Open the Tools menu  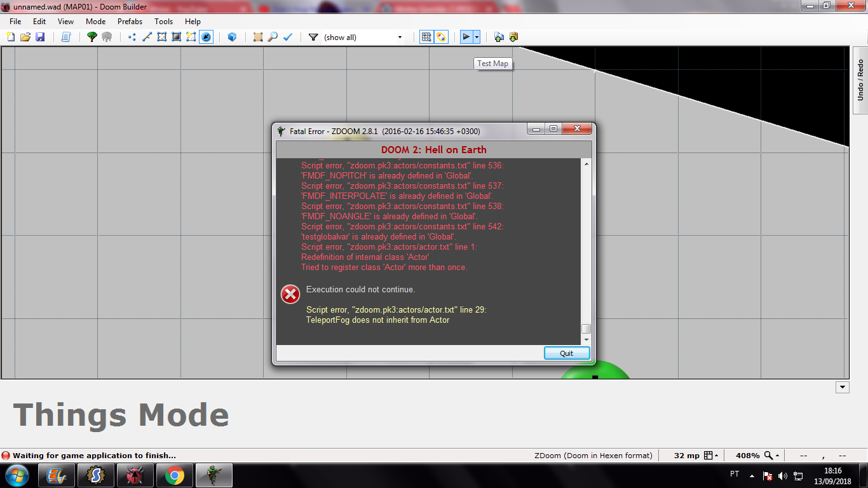pyautogui.click(x=163, y=21)
